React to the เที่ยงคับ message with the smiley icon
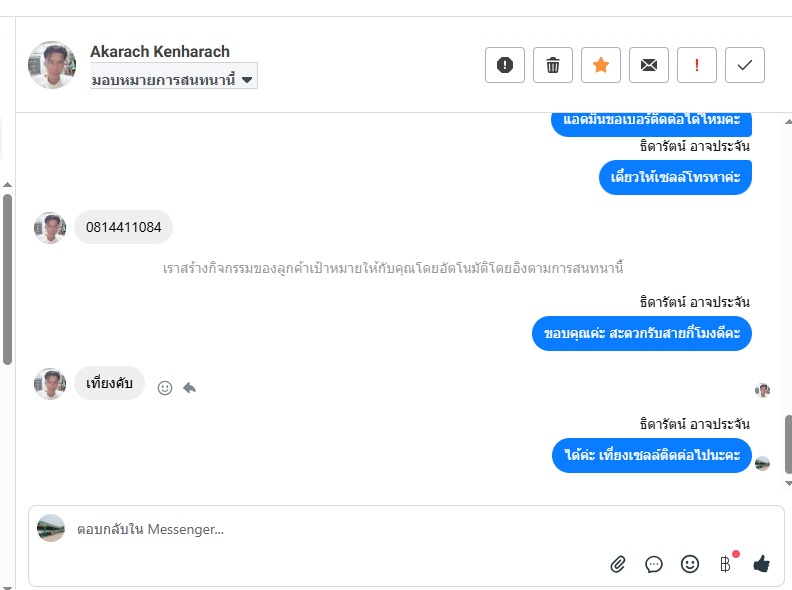 pyautogui.click(x=165, y=388)
